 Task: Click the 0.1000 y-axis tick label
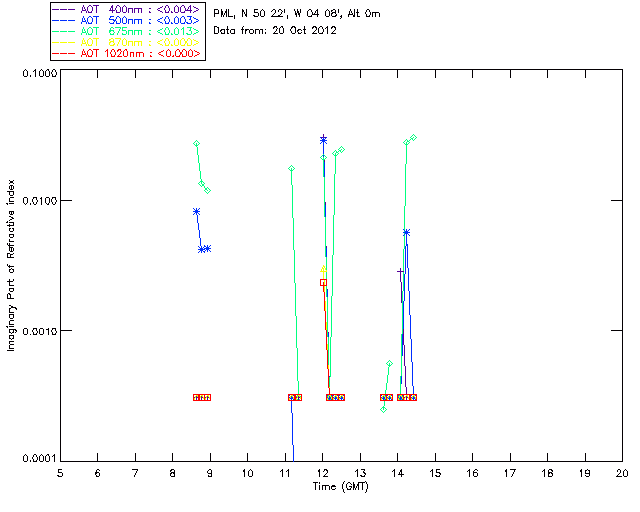[x=40, y=73]
